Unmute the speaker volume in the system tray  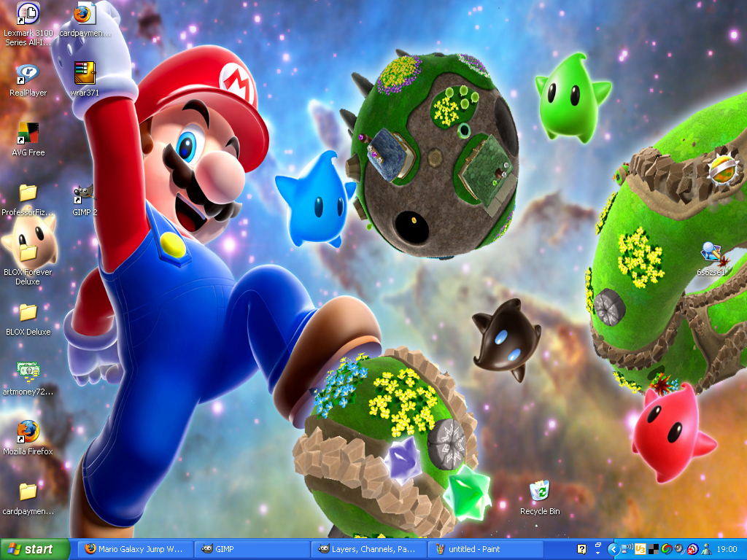pyautogui.click(x=678, y=548)
